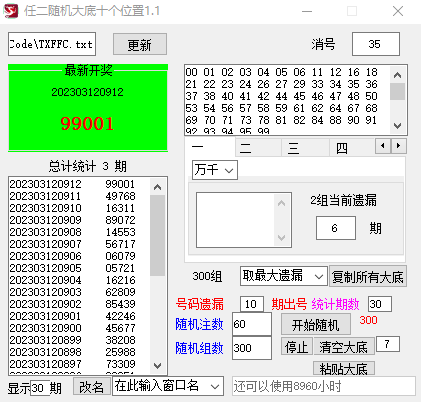Click down arrow in empty text area scrollbar
Screen dimensions: 421x402
point(282,237)
